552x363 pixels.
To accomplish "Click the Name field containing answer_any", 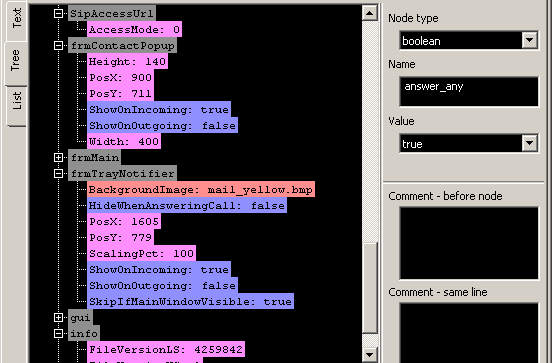I will (x=469, y=92).
